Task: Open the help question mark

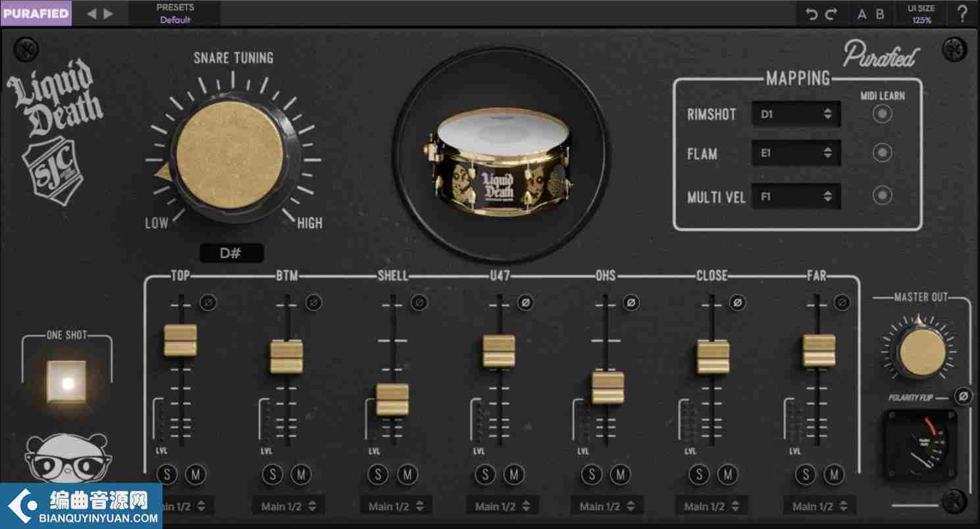Action: point(962,14)
